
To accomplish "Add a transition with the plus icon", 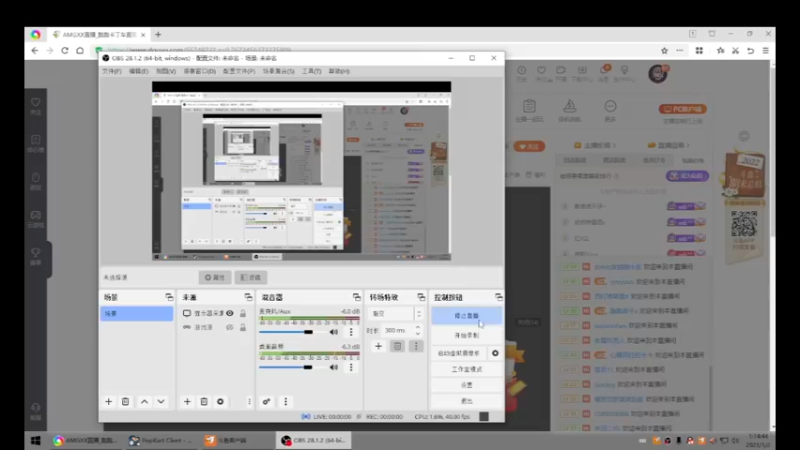I will tap(378, 346).
